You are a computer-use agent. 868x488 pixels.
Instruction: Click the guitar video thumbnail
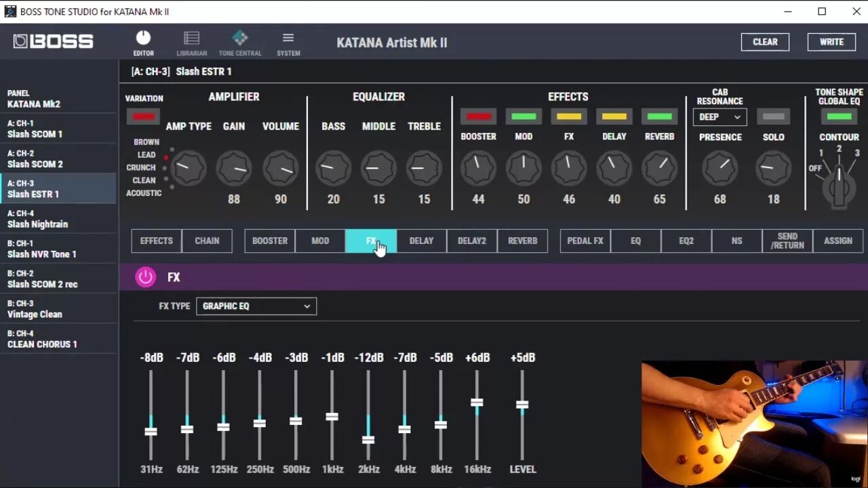point(754,424)
